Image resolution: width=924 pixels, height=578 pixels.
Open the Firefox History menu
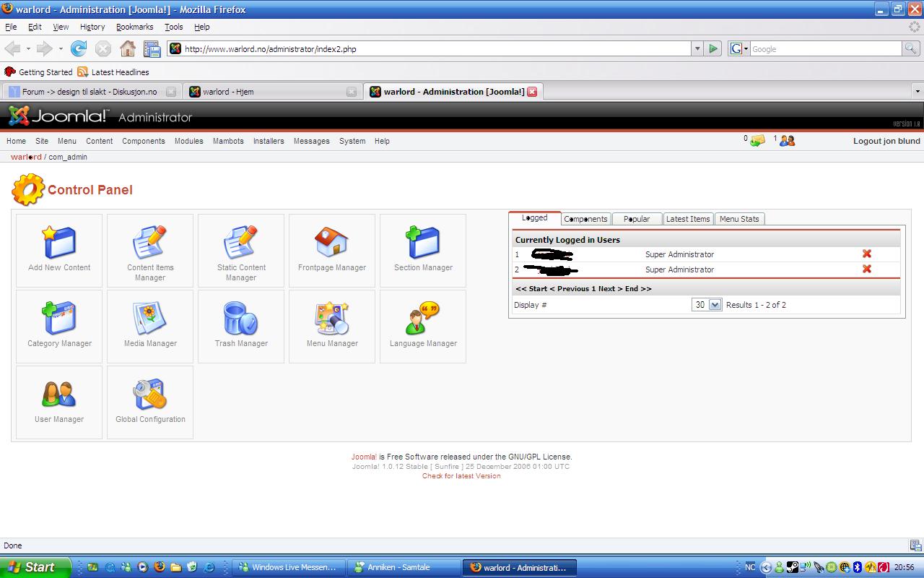tap(92, 27)
